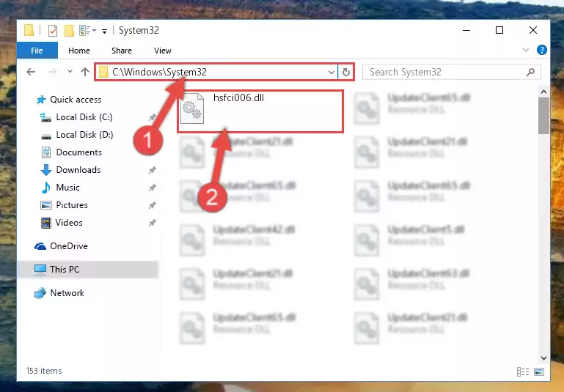Expand the ribbon with the chevron
Viewport: 564px width, 392px height.
pos(526,50)
